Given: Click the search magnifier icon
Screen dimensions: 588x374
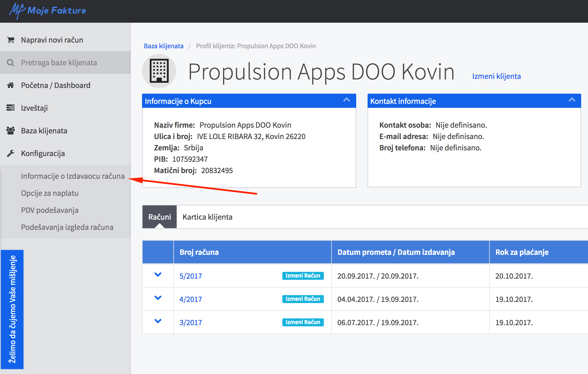Looking at the screenshot, I should (11, 63).
